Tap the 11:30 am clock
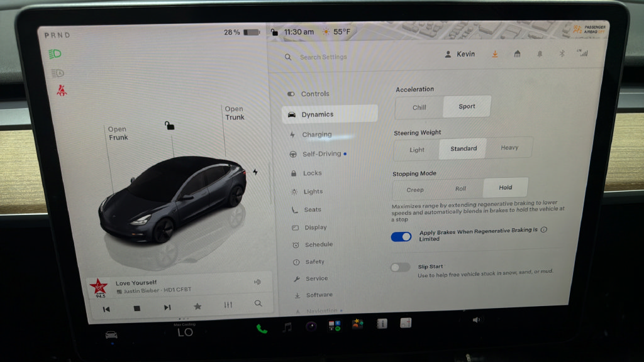This screenshot has height=362, width=644. click(x=299, y=31)
